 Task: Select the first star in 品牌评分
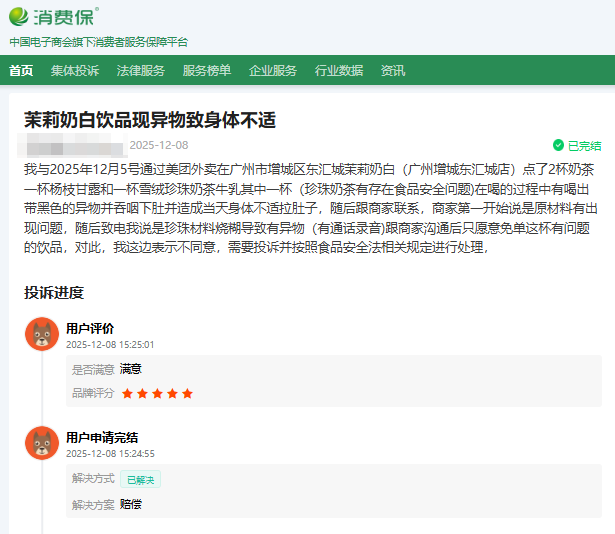point(127,394)
